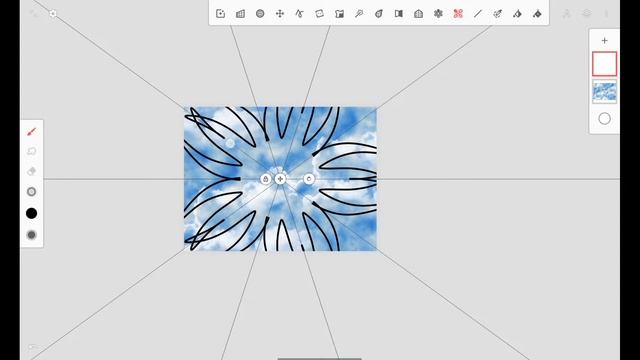Open the building-shaped perspective guides tool
The width and height of the screenshot is (640, 360).
click(x=240, y=13)
